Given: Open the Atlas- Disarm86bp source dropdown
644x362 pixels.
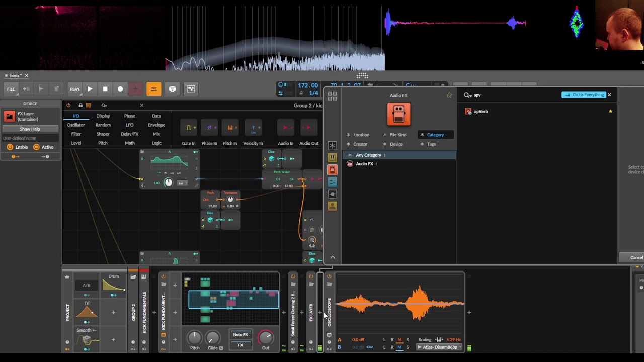Looking at the screenshot, I should pyautogui.click(x=439, y=347).
